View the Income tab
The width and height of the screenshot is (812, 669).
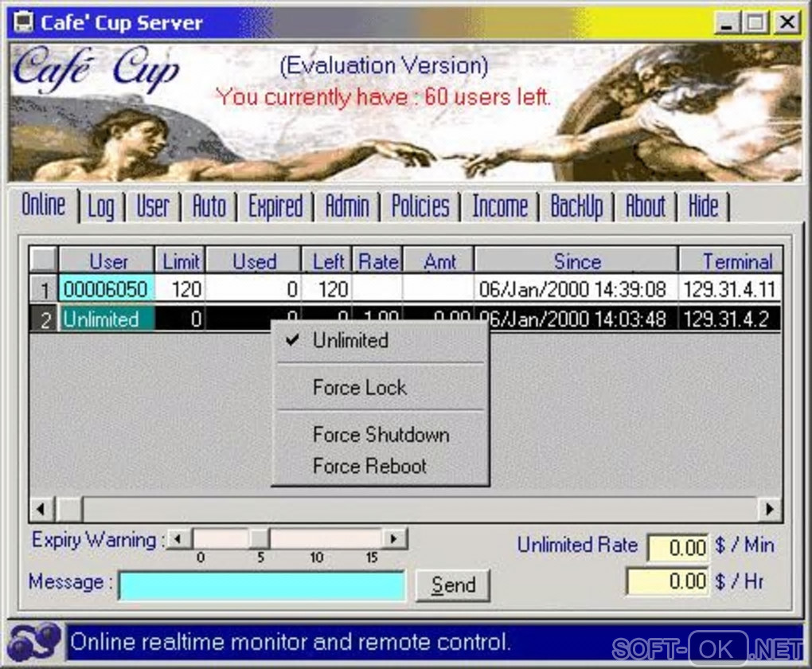pyautogui.click(x=500, y=206)
